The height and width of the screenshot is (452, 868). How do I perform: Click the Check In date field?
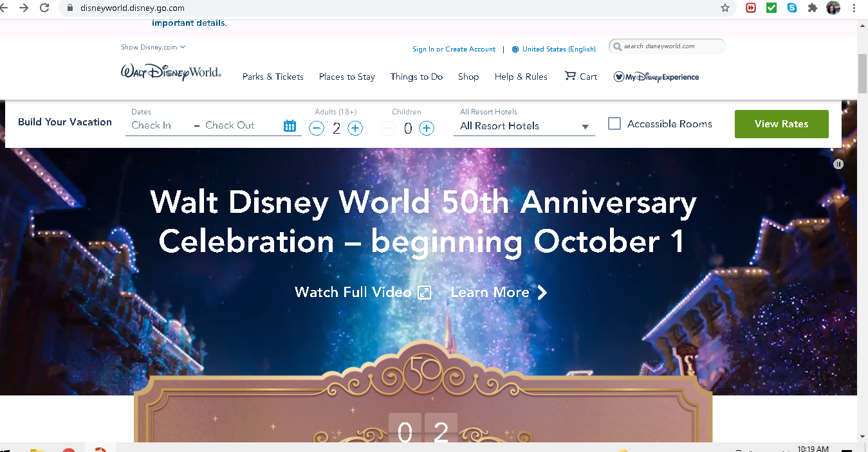pyautogui.click(x=151, y=125)
